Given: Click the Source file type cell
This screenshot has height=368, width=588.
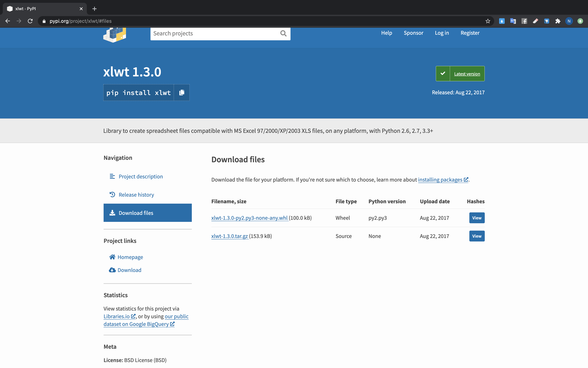Looking at the screenshot, I should tap(344, 236).
